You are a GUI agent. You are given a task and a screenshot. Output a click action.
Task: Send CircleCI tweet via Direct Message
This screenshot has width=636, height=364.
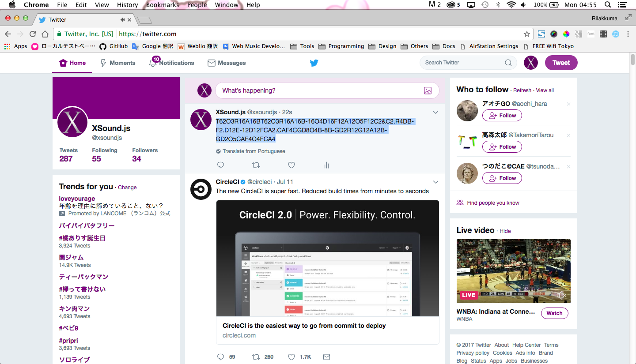[x=327, y=356]
